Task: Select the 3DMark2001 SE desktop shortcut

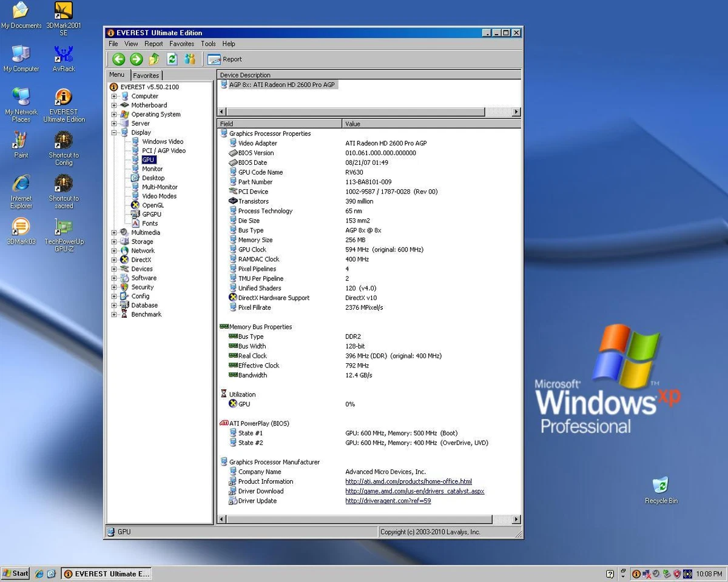Action: (x=64, y=19)
